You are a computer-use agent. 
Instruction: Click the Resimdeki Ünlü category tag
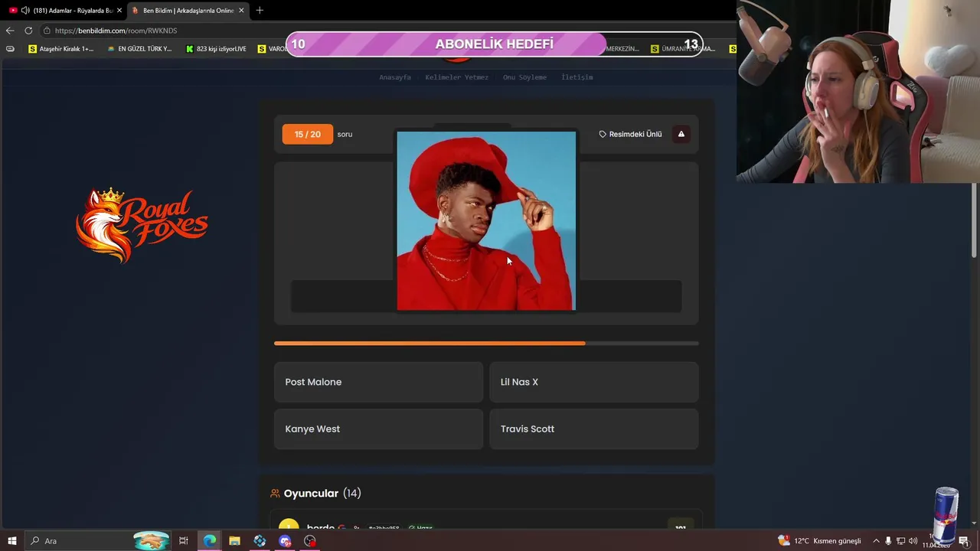630,134
